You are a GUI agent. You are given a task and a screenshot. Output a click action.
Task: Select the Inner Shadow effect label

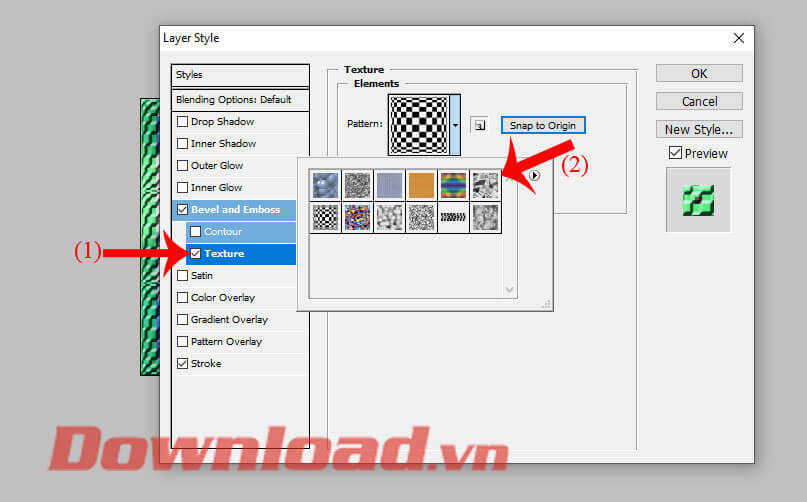223,144
